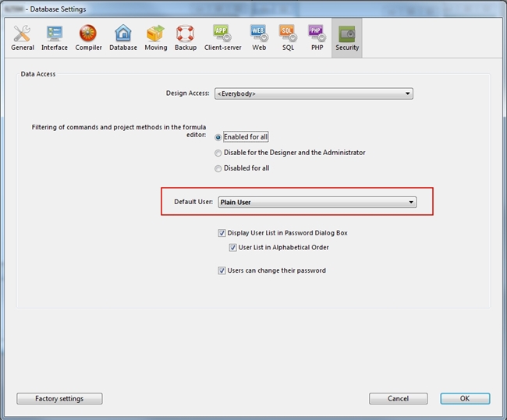
Task: Open the Client-server settings icon
Action: (222, 34)
